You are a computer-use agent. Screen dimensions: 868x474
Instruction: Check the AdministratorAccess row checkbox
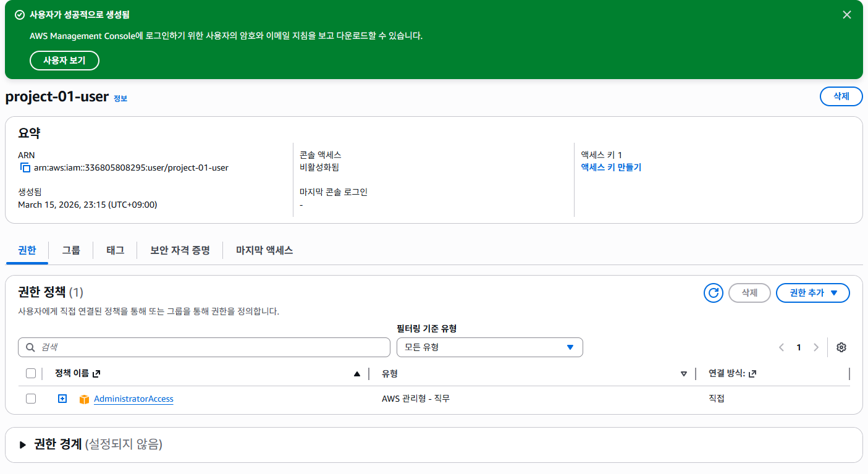(x=31, y=399)
